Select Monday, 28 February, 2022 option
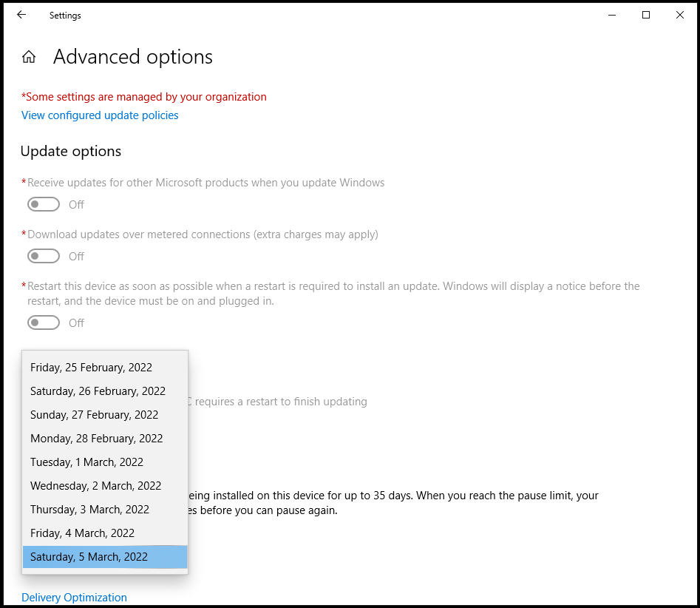 coord(96,439)
